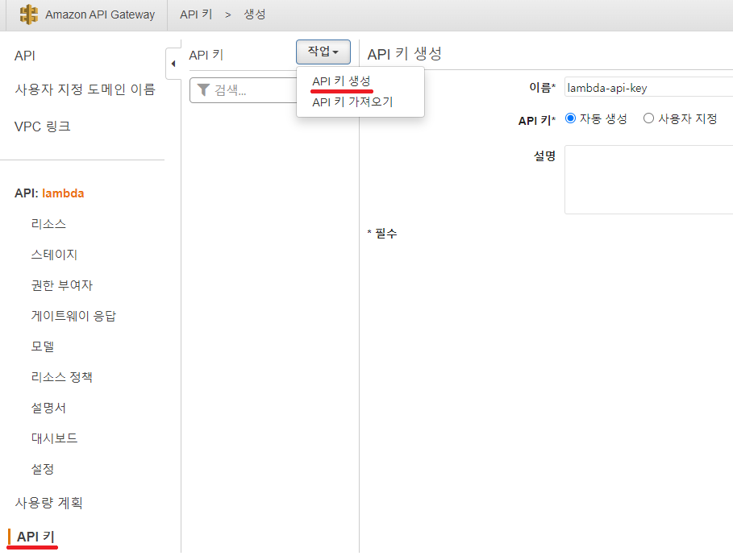The height and width of the screenshot is (560, 733).
Task: Open the Amazon API Gateway home link
Action: coord(100,15)
